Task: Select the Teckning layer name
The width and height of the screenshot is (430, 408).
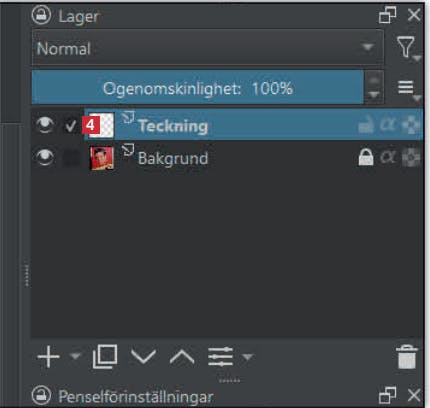Action: [173, 126]
